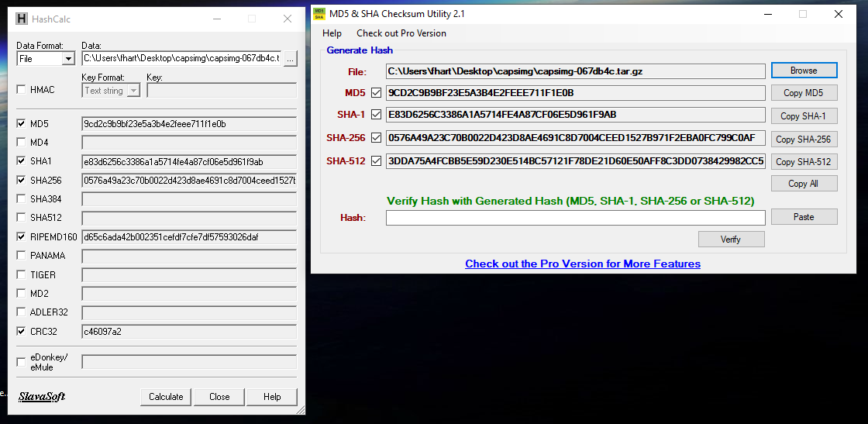Follow the Pro Version features link

click(582, 264)
